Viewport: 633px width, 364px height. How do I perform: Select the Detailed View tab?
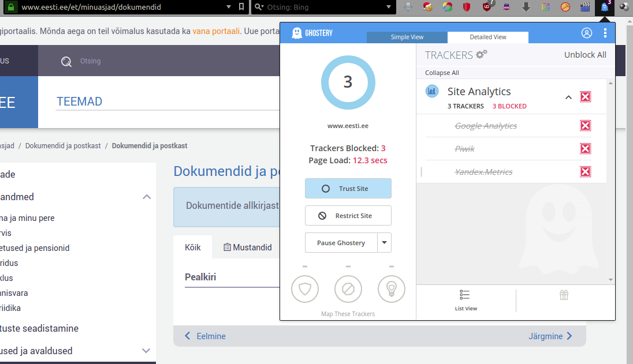[488, 37]
